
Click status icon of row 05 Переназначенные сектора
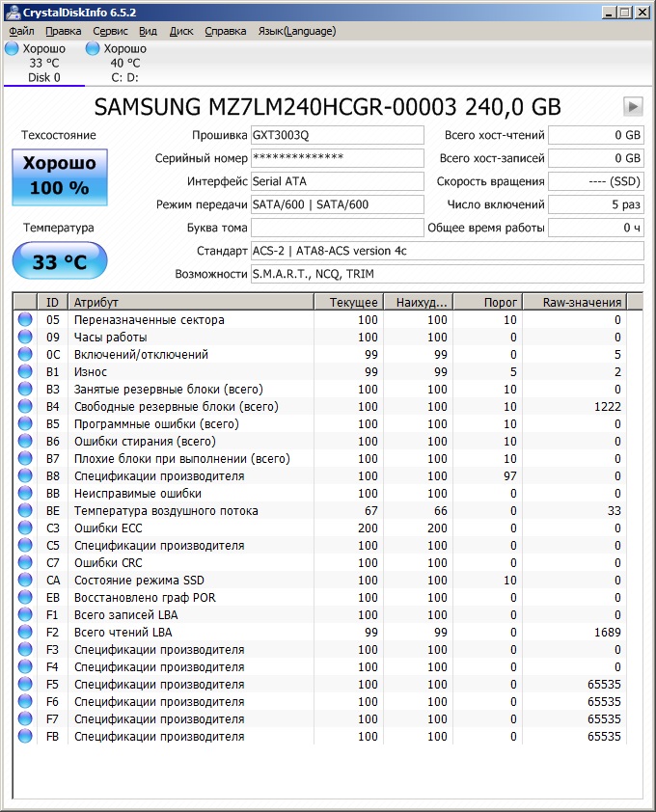(x=25, y=319)
